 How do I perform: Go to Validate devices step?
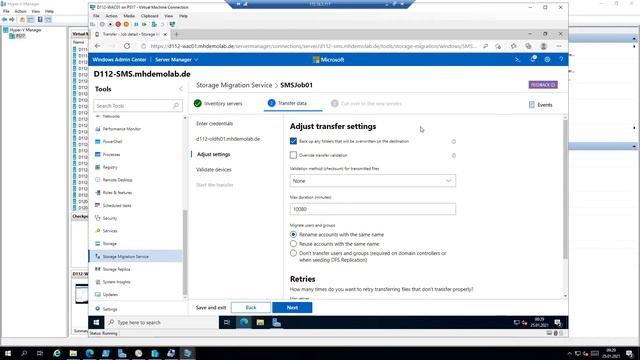click(x=213, y=169)
